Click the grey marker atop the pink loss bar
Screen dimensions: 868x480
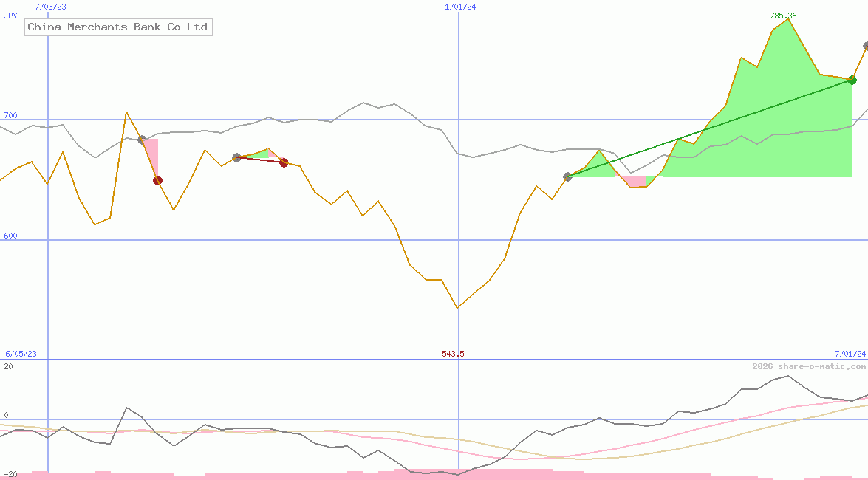click(x=142, y=140)
